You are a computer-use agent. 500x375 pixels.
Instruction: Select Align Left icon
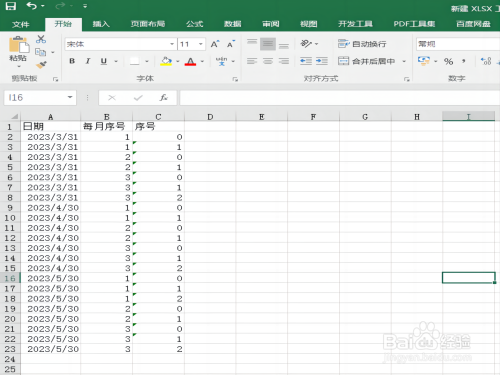click(252, 61)
